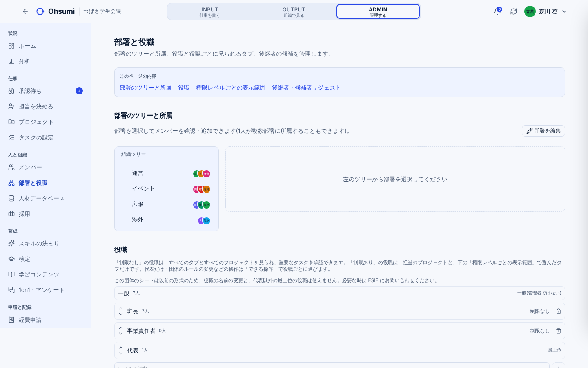This screenshot has height=368, width=588.
Task: Open 学習コンテンツ in the sidebar
Action: pyautogui.click(x=45, y=274)
